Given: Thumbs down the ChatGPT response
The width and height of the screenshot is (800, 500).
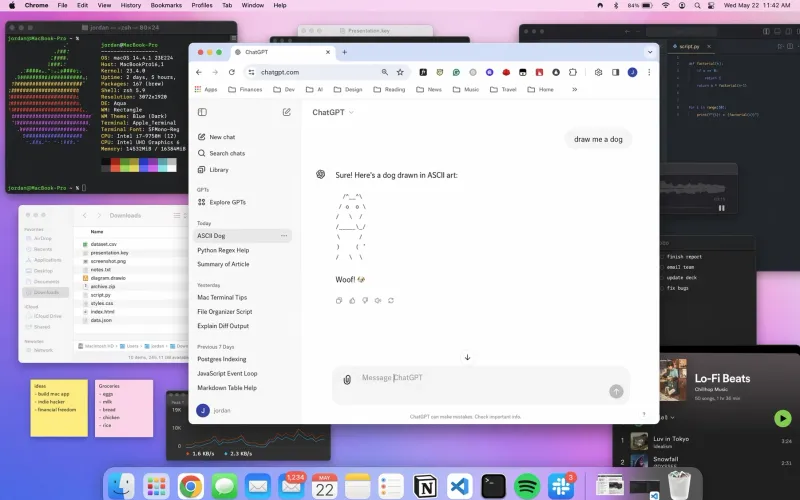Looking at the screenshot, I should tap(365, 300).
